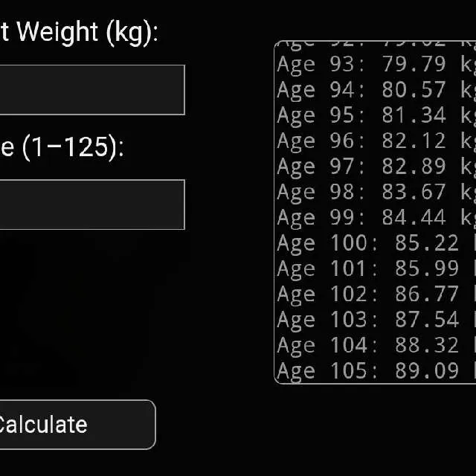Click the 83.67 weight entry
Screen dimensions: 476x476
click(414, 193)
